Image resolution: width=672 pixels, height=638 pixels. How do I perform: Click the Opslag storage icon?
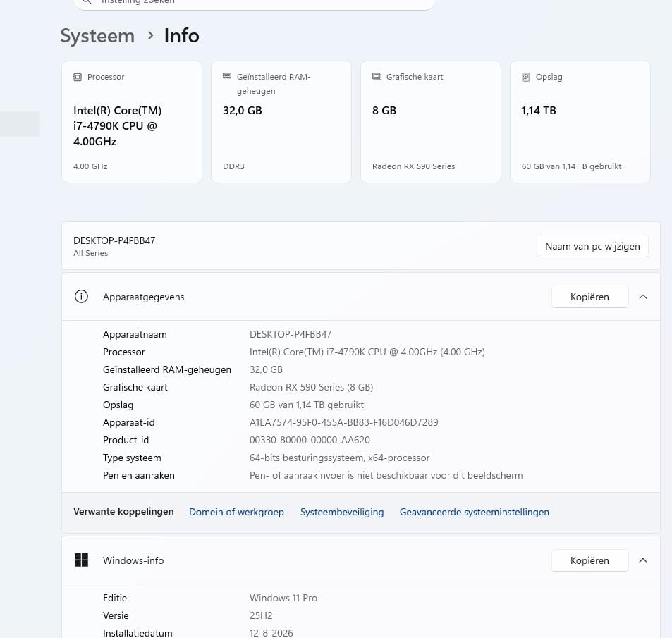[525, 77]
